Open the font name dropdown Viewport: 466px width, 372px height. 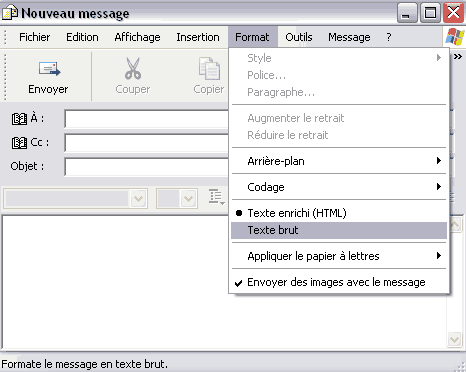(138, 199)
